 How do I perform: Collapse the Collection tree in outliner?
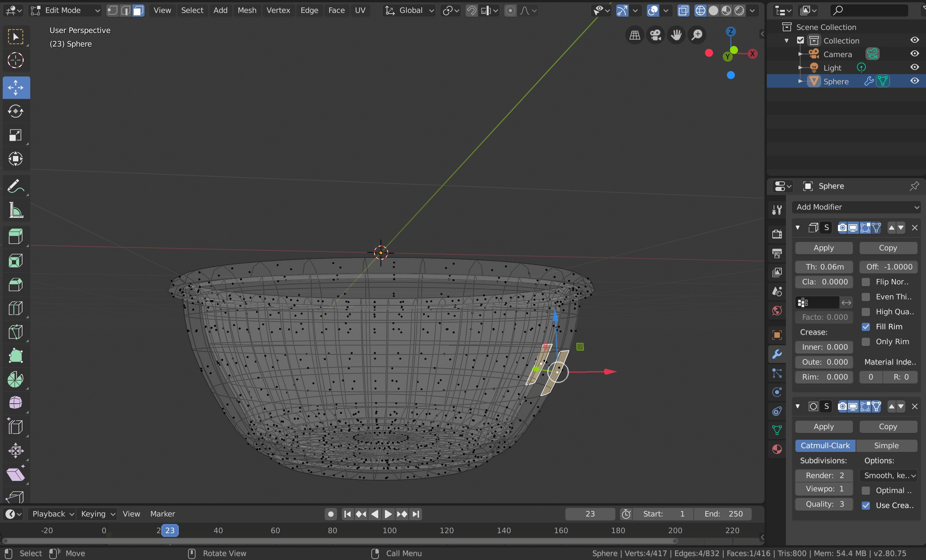[x=787, y=40]
